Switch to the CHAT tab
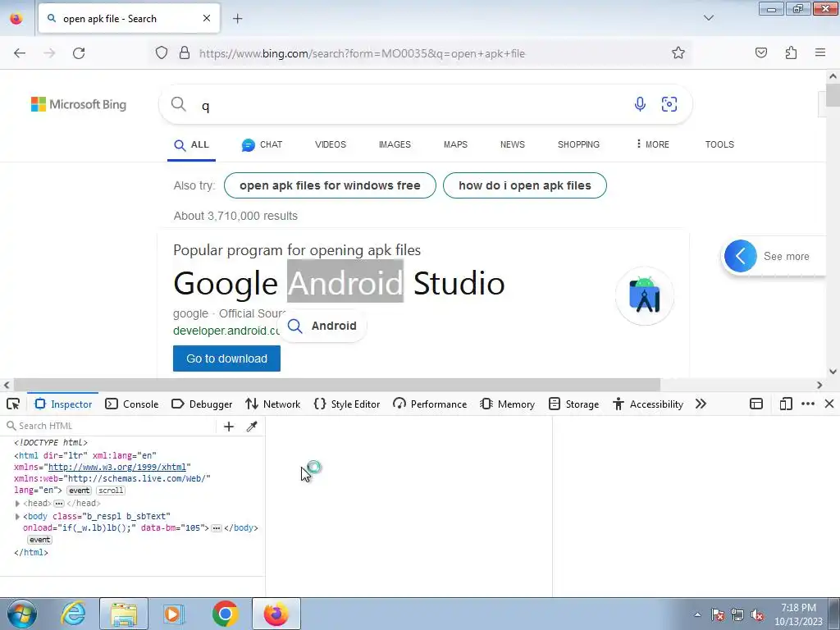The width and height of the screenshot is (840, 630). click(262, 144)
